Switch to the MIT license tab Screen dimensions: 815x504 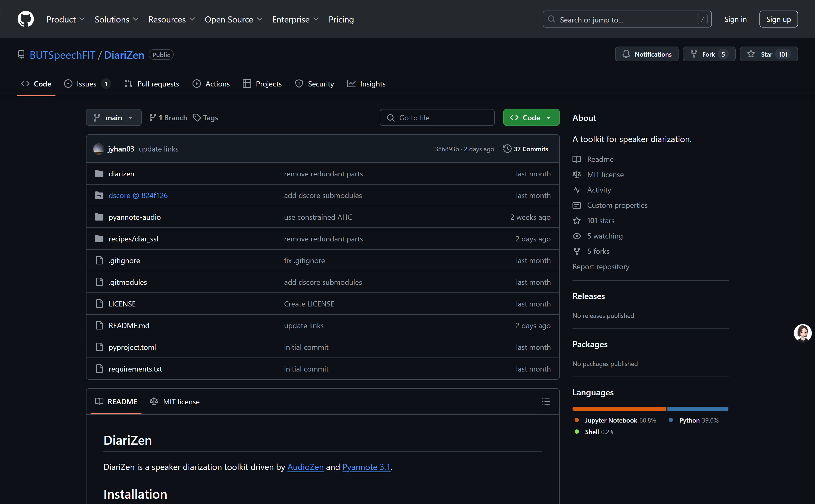(175, 402)
